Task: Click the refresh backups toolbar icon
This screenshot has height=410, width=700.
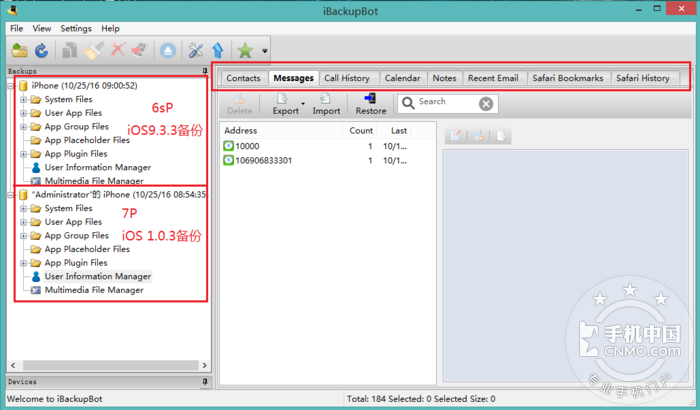Action: [x=41, y=50]
